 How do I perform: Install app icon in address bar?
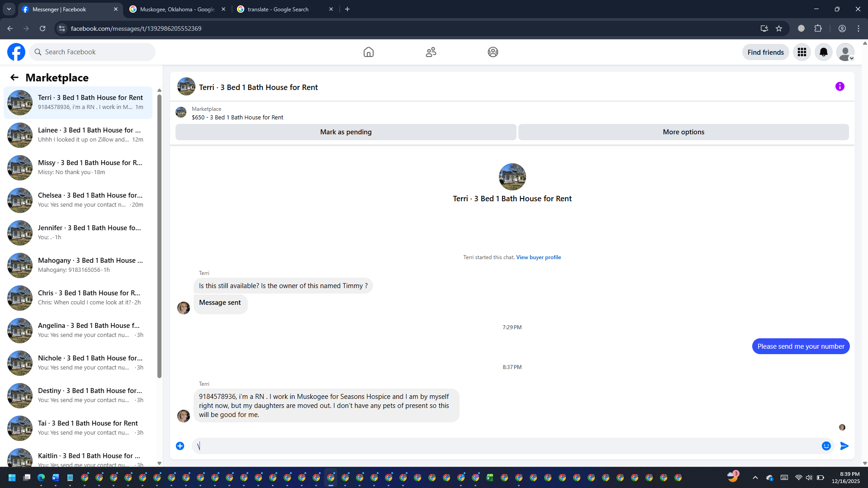[x=764, y=28]
